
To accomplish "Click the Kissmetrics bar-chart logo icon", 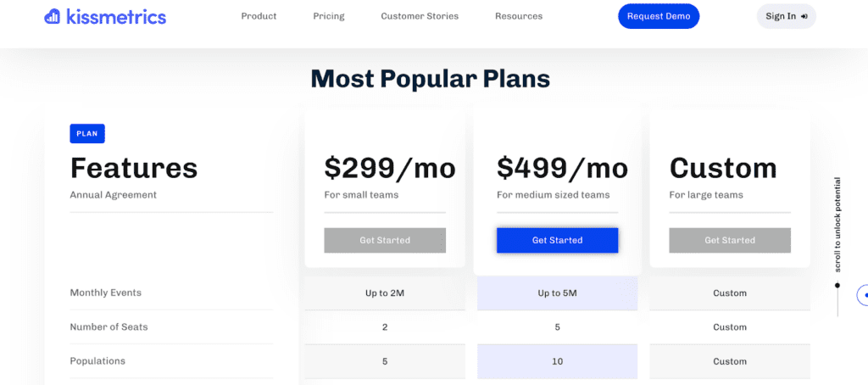I will coord(52,16).
